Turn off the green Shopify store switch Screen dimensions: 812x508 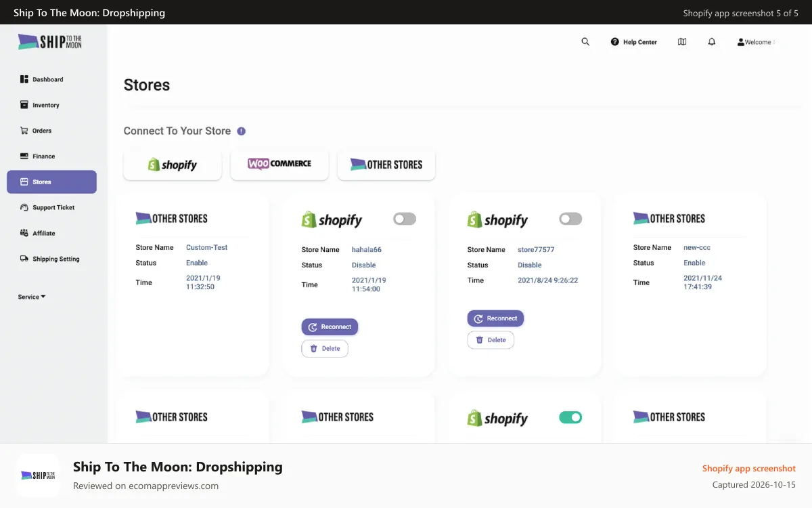click(x=570, y=417)
